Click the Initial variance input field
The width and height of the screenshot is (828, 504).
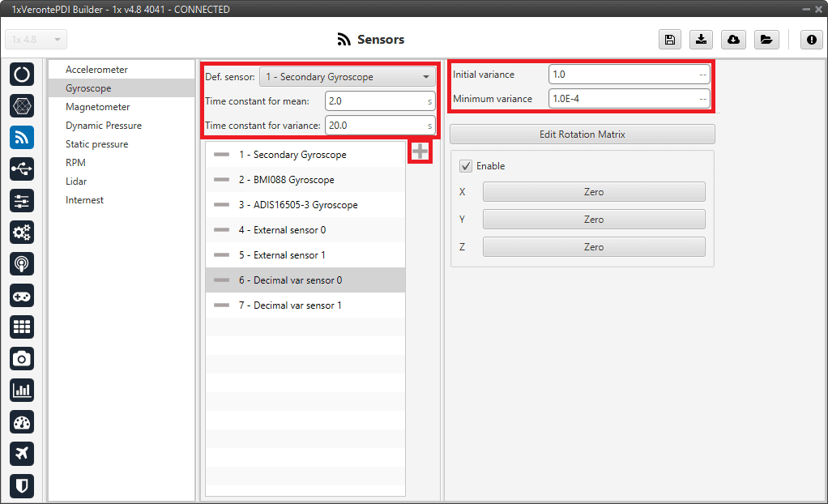628,75
